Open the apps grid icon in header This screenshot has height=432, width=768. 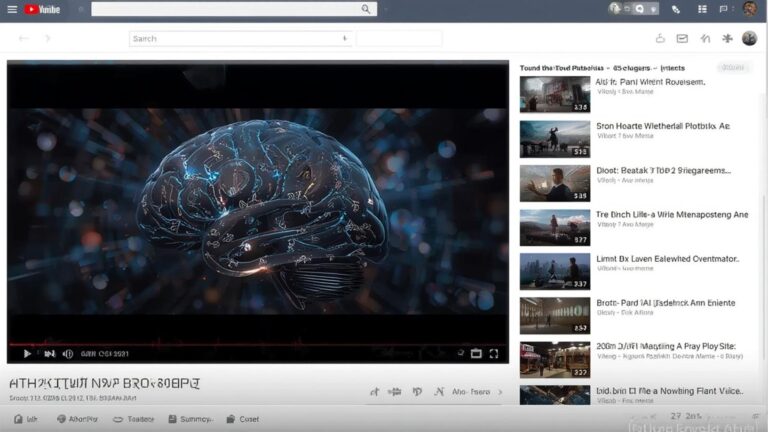[x=702, y=9]
